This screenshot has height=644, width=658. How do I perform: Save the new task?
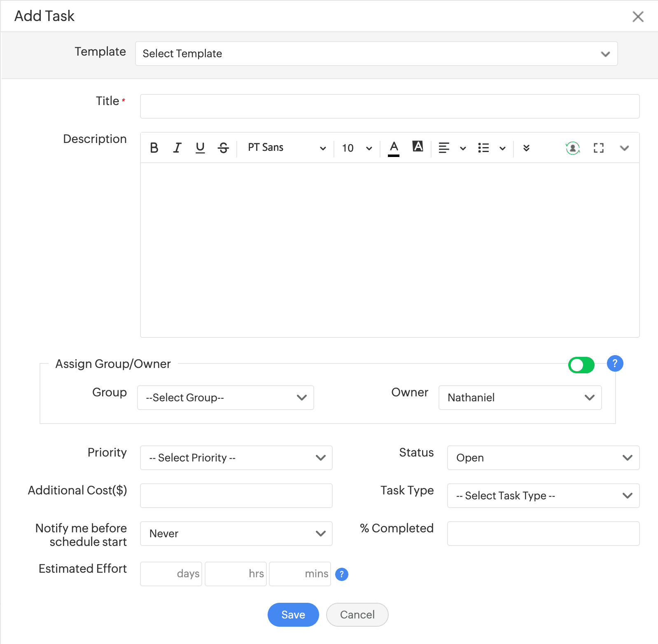coord(293,615)
